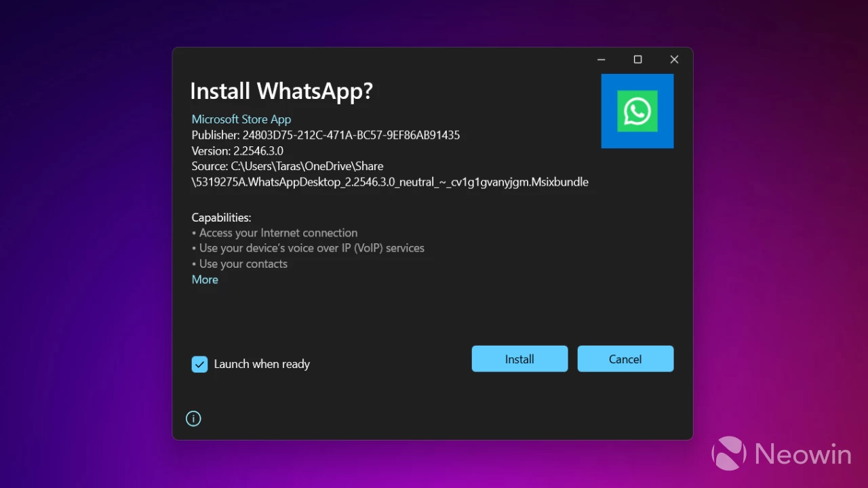Image resolution: width=868 pixels, height=488 pixels.
Task: Expand More capabilities list
Action: tap(205, 279)
